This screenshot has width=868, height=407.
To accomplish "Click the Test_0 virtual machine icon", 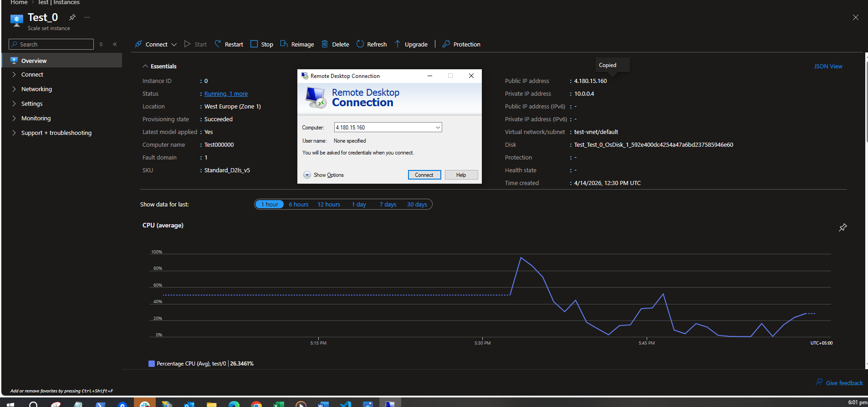I will (17, 21).
